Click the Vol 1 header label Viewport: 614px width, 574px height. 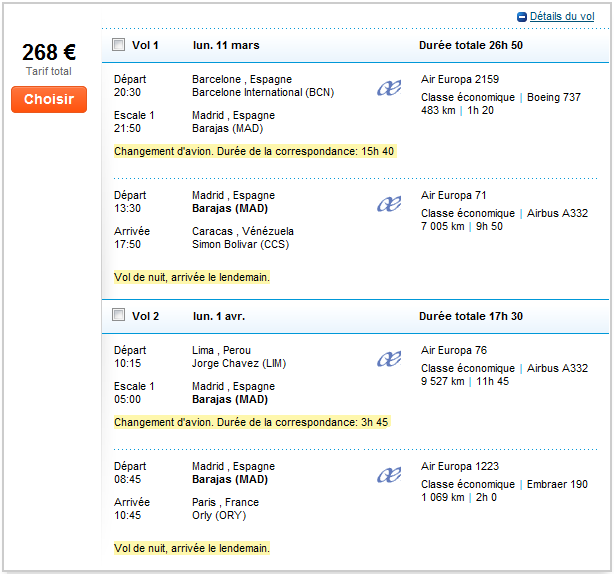(x=146, y=45)
